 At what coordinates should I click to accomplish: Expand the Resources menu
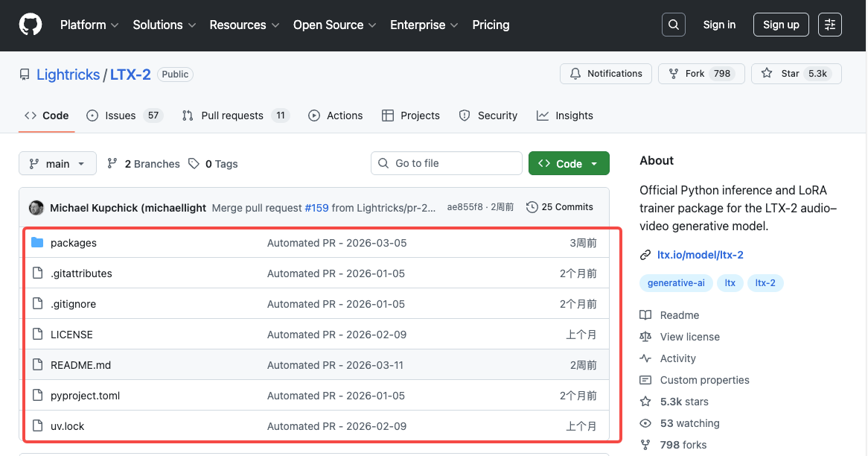244,25
